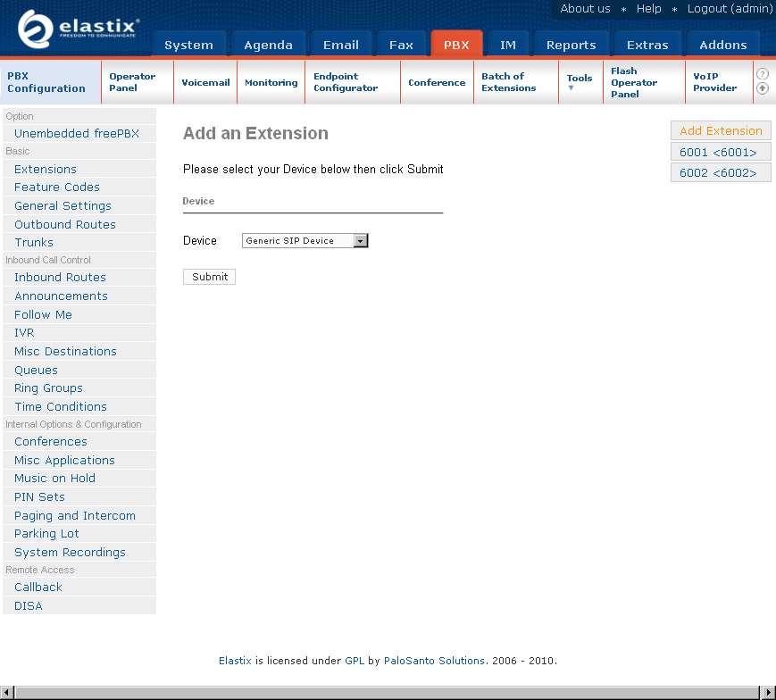Image resolution: width=776 pixels, height=700 pixels.
Task: Select extension 6001 <6001>
Action: [x=721, y=152]
